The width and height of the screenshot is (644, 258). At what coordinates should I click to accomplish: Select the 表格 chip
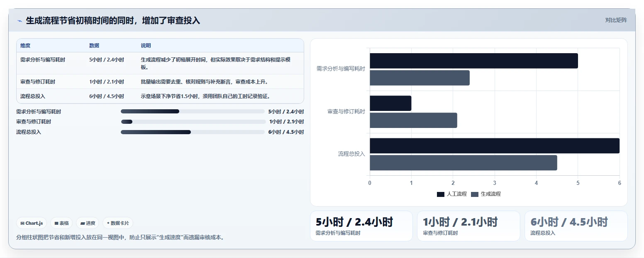pos(61,223)
